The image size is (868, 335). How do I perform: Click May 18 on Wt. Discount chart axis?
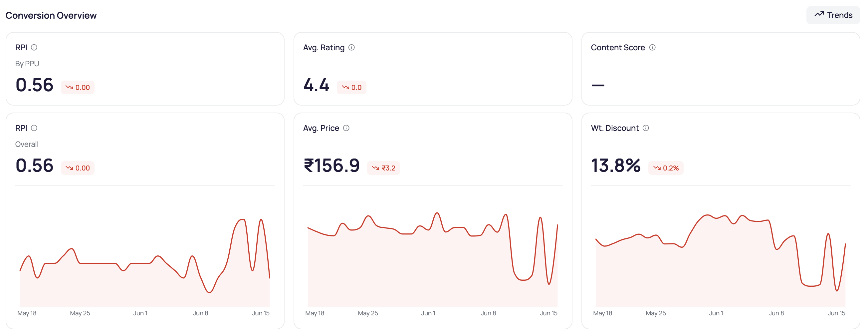(602, 313)
